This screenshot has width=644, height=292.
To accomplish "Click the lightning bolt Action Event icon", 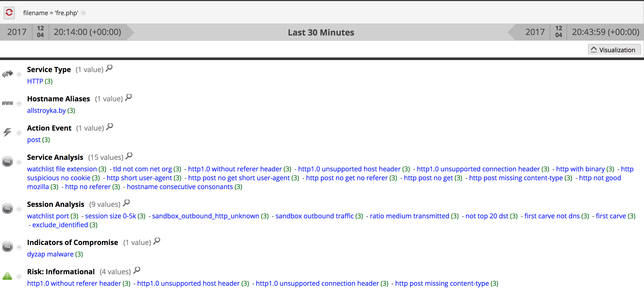I will [7, 132].
